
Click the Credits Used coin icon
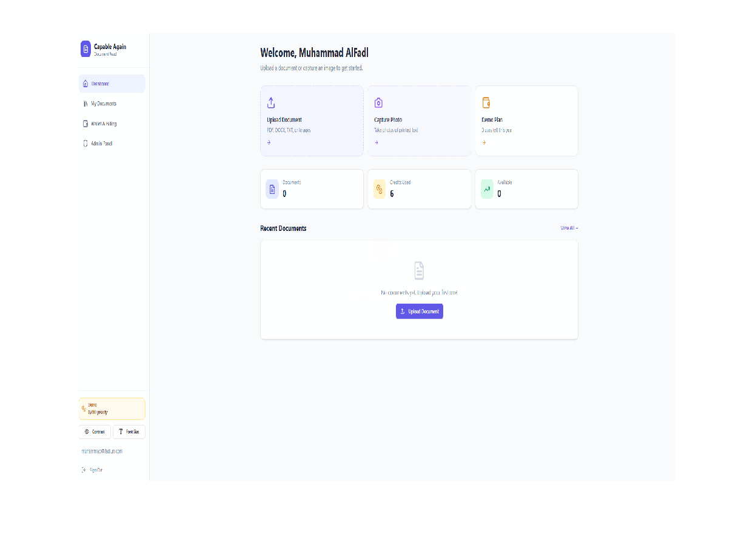point(380,188)
